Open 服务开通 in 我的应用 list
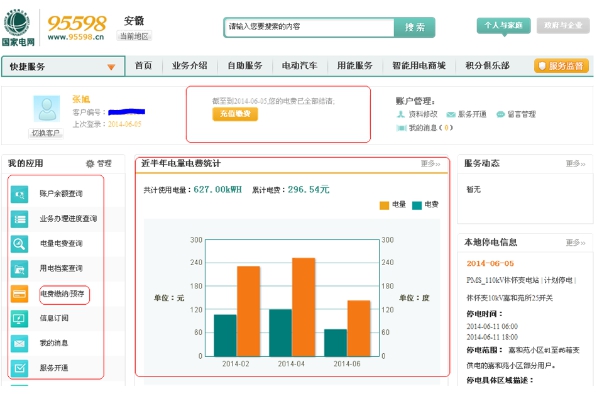Viewport: 597px width, 394px height. (x=54, y=368)
